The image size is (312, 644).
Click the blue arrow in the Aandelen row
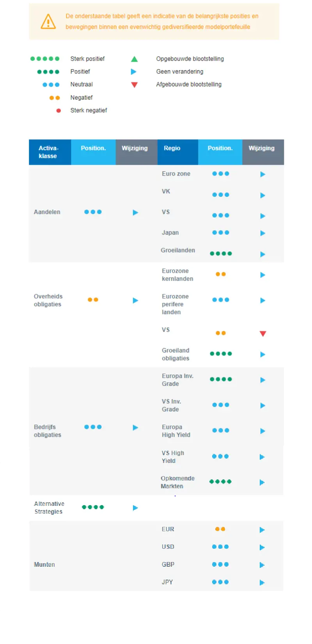point(135,212)
